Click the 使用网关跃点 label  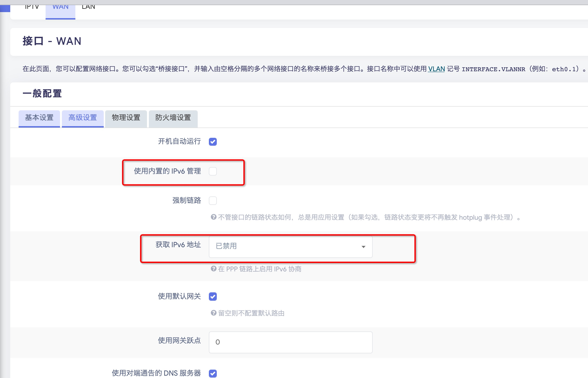pos(180,341)
